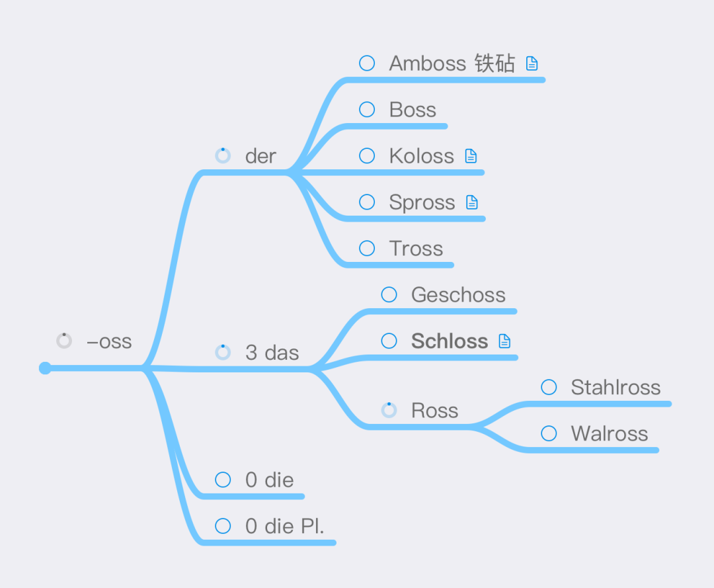This screenshot has height=588, width=714.
Task: Collapse the Ross branch junction
Action: click(x=475, y=427)
